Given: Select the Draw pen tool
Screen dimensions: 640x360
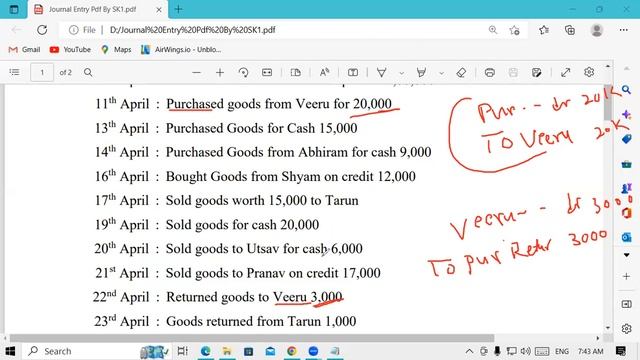Looking at the screenshot, I should [382, 73].
